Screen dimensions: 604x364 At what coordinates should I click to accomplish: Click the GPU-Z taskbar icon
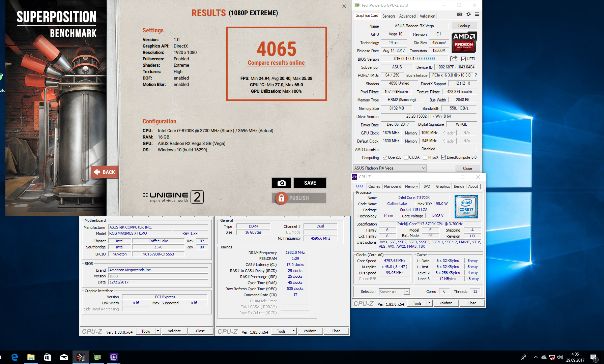pyautogui.click(x=97, y=357)
